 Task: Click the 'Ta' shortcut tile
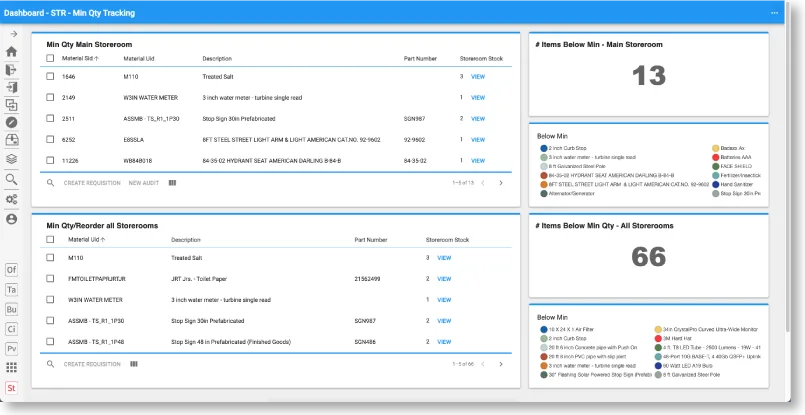coord(11,290)
